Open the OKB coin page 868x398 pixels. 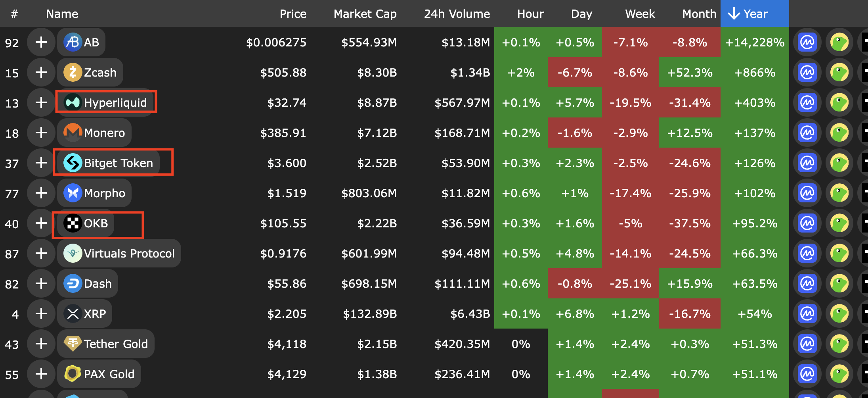96,223
